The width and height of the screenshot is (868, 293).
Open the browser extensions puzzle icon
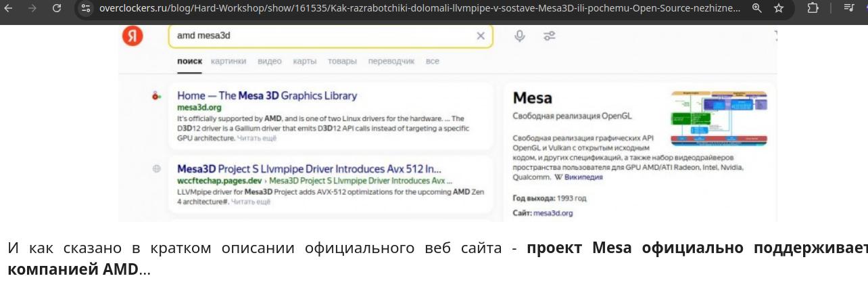pos(813,8)
